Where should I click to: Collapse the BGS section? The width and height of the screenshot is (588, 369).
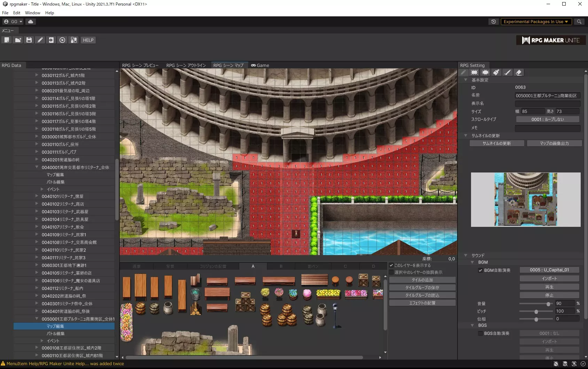(x=472, y=325)
